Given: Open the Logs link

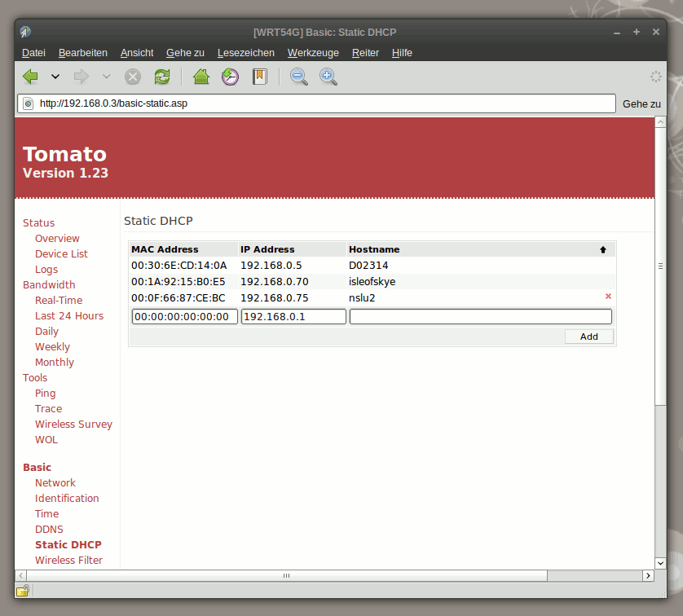Looking at the screenshot, I should [x=46, y=270].
